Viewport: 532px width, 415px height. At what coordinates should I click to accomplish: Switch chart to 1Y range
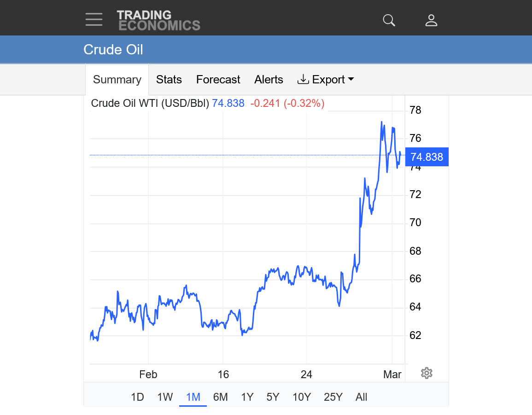(247, 397)
